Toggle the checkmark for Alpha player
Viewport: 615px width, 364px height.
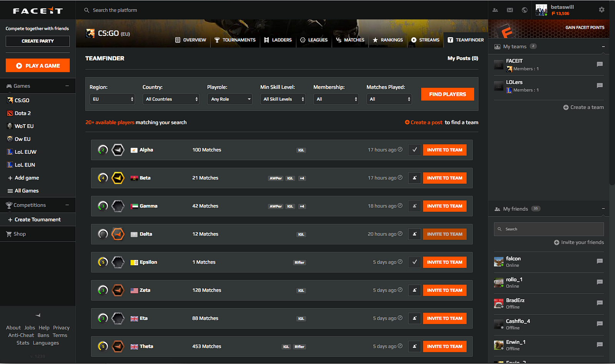pyautogui.click(x=414, y=150)
